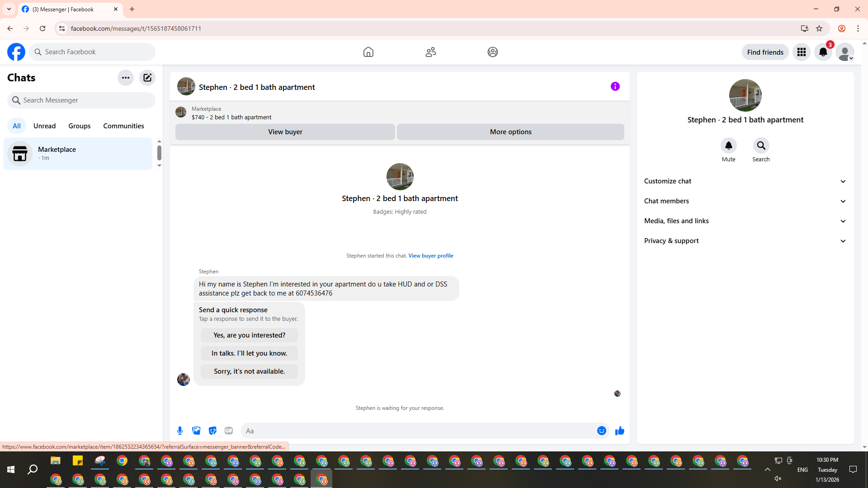Open Facebook menu grid icon
Viewport: 868px width, 488px height.
(x=801, y=52)
